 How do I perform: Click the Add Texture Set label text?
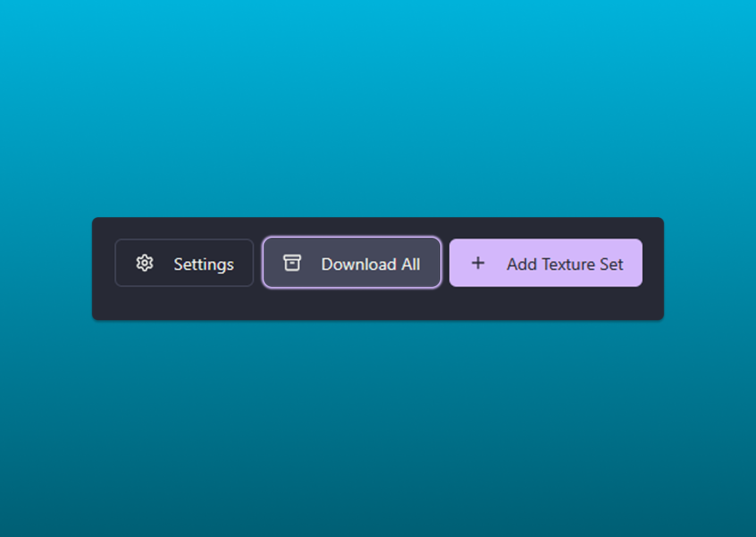click(x=565, y=264)
